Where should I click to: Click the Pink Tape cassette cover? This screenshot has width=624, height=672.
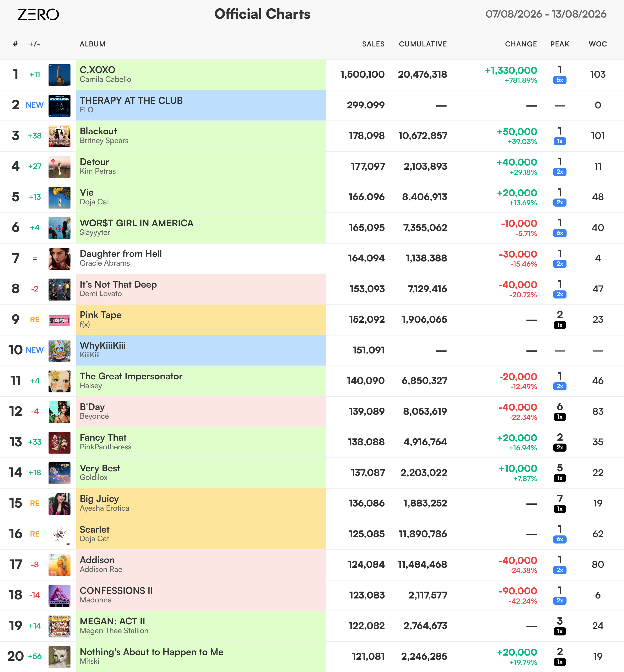pyautogui.click(x=59, y=320)
